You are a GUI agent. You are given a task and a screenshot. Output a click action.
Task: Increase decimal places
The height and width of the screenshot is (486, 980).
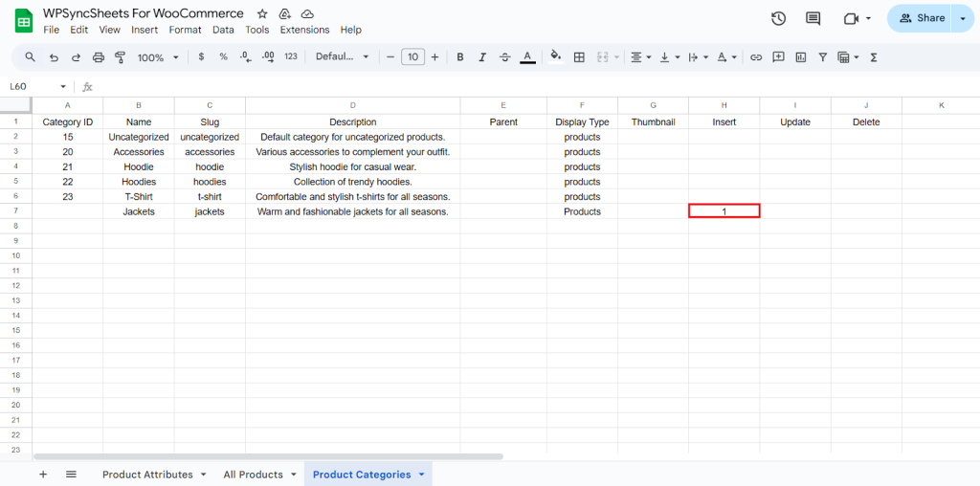pyautogui.click(x=268, y=56)
